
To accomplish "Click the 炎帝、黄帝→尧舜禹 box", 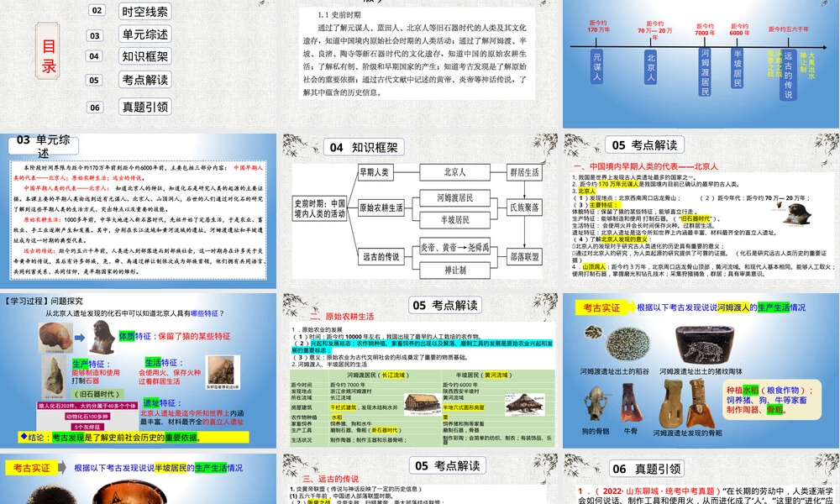I will click(x=454, y=248).
